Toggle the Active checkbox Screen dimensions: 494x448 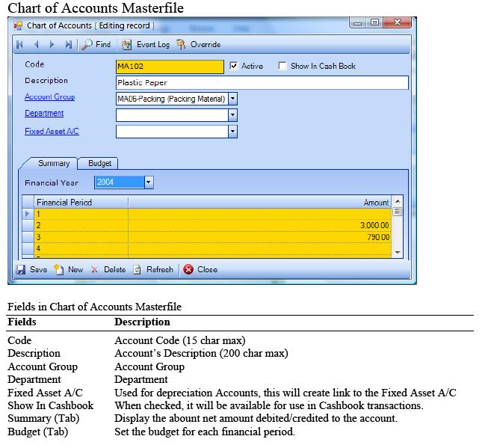click(x=234, y=66)
